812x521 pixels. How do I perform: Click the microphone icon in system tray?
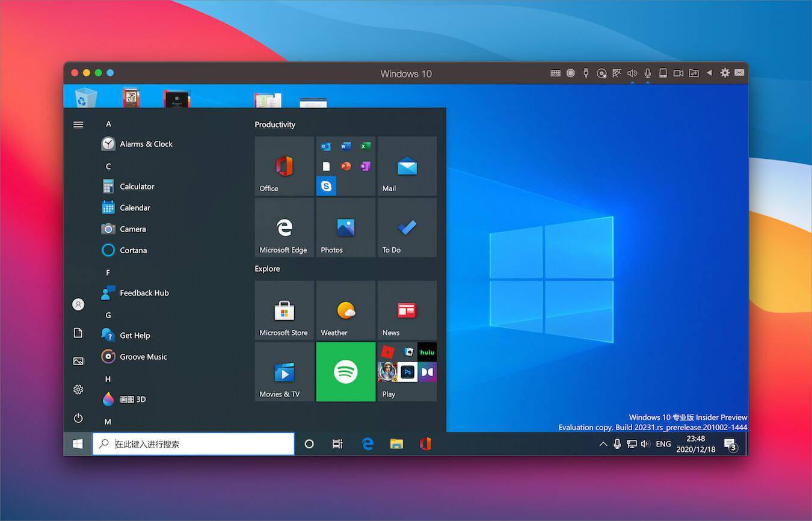coord(617,444)
